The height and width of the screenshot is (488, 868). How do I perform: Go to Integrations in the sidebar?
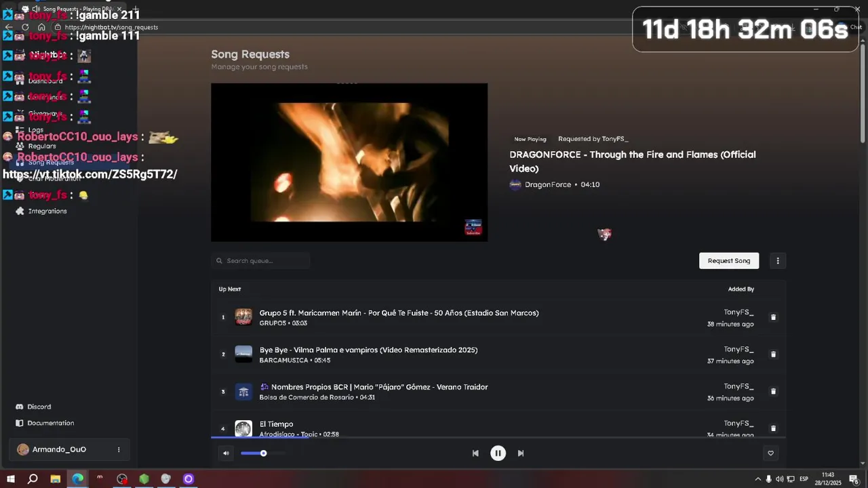point(47,211)
